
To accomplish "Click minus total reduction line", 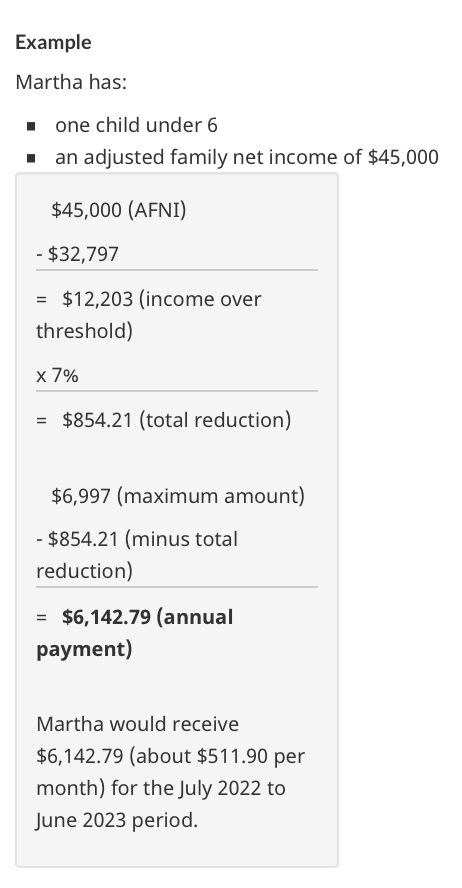I will coord(137,555).
